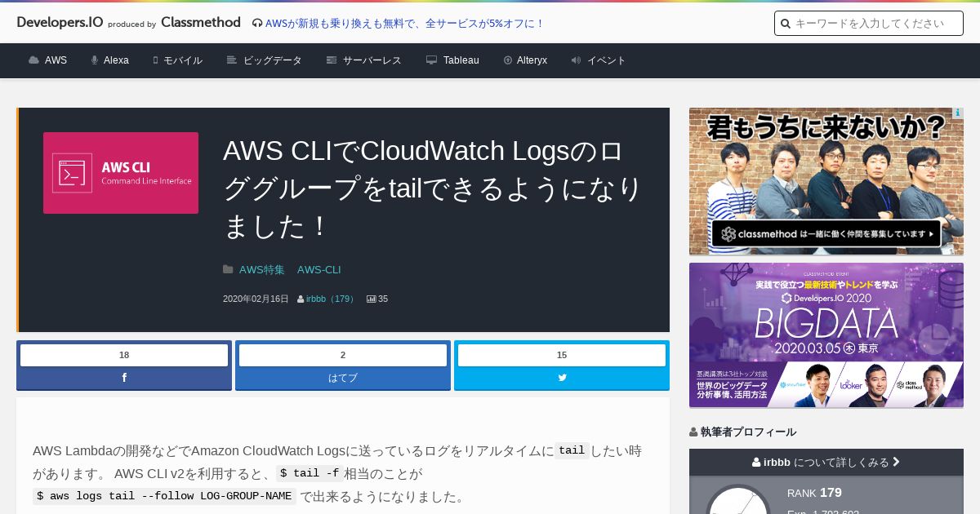980x514 pixels.
Task: Click the AWS cloud icon in navbar
Action: pyautogui.click(x=33, y=60)
